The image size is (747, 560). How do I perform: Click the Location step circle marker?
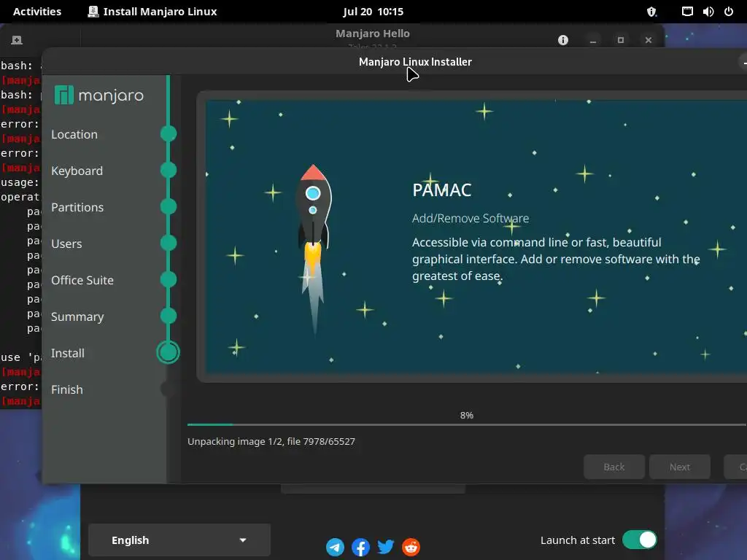(169, 134)
